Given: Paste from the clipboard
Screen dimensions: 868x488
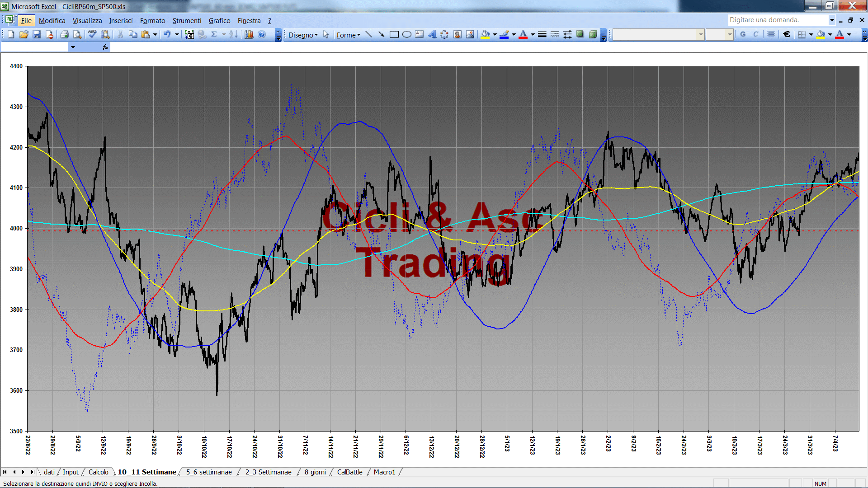Looking at the screenshot, I should tap(146, 34).
